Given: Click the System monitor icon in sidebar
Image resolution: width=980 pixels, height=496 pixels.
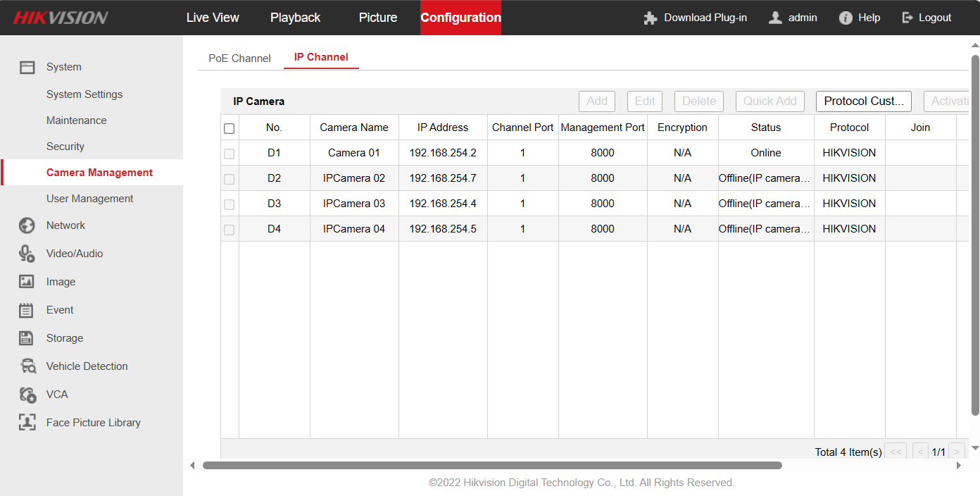Looking at the screenshot, I should click(x=27, y=67).
